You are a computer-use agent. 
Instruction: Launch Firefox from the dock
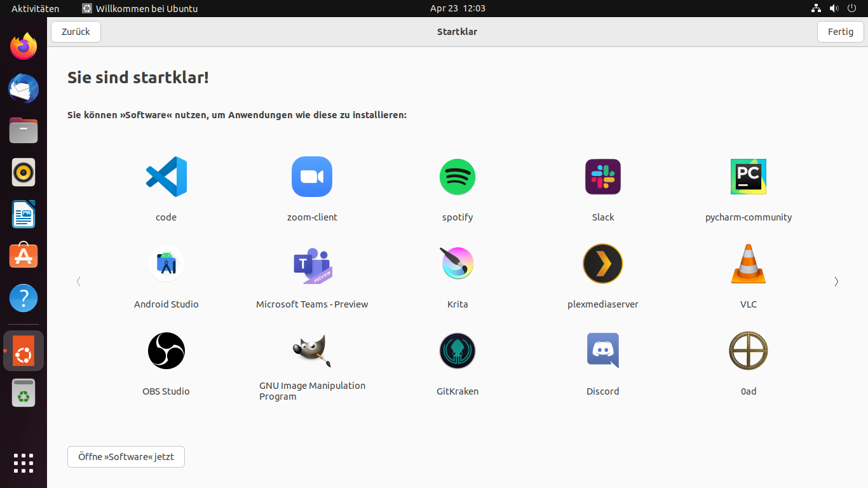(24, 46)
